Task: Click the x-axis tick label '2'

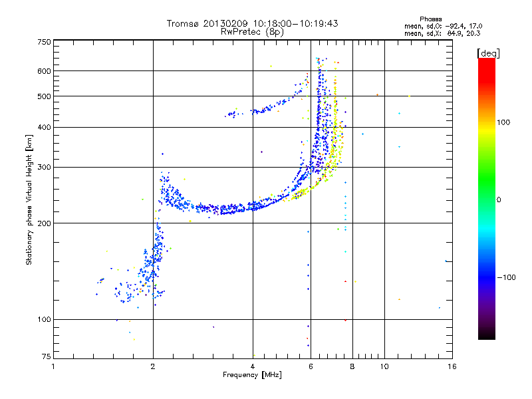Action: tap(153, 366)
